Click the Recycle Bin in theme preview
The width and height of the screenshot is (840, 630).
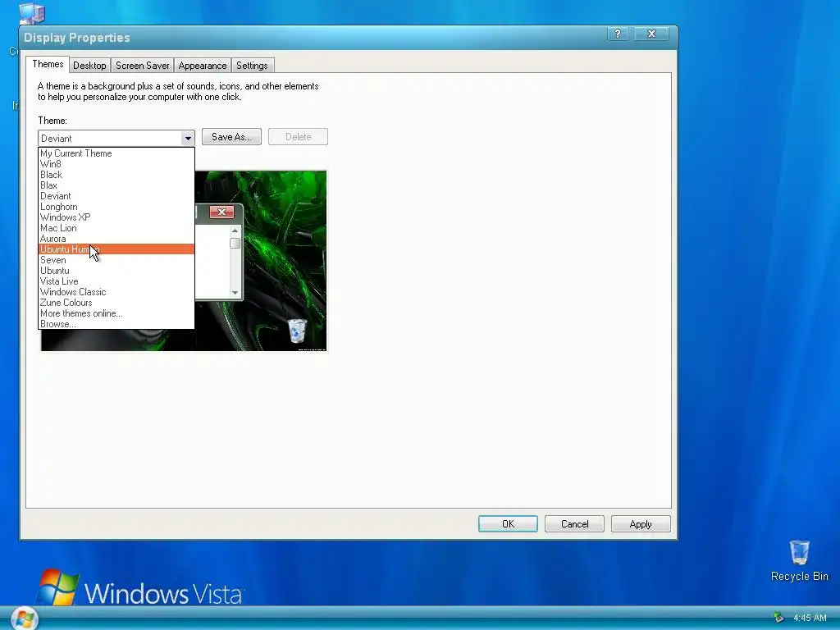(297, 331)
